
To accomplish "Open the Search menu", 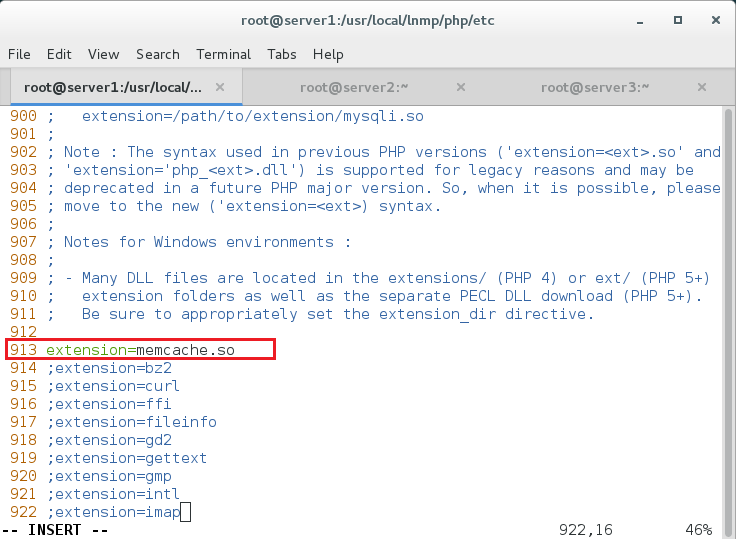I will [158, 54].
